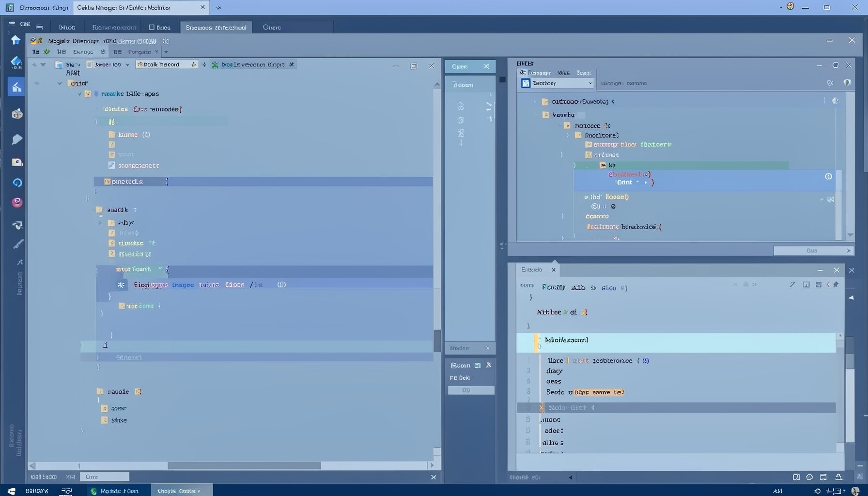Click the 'Do' button under 'Fe ficic'
The height and width of the screenshot is (496, 868).
click(471, 390)
